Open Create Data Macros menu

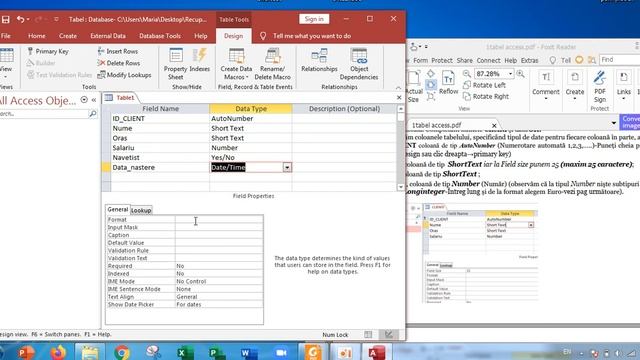(x=236, y=64)
